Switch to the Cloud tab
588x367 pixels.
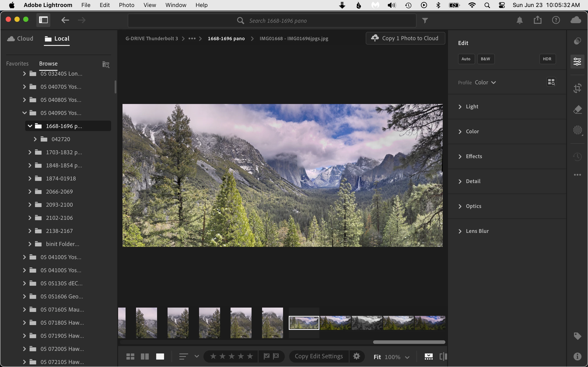coord(20,39)
